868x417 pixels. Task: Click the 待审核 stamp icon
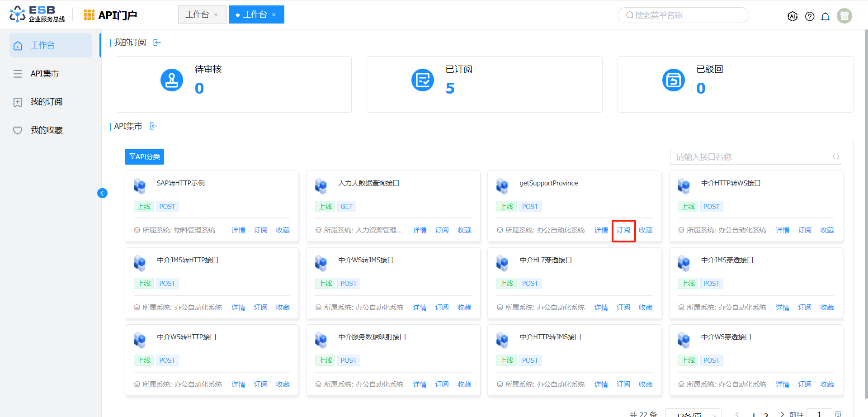coord(172,80)
